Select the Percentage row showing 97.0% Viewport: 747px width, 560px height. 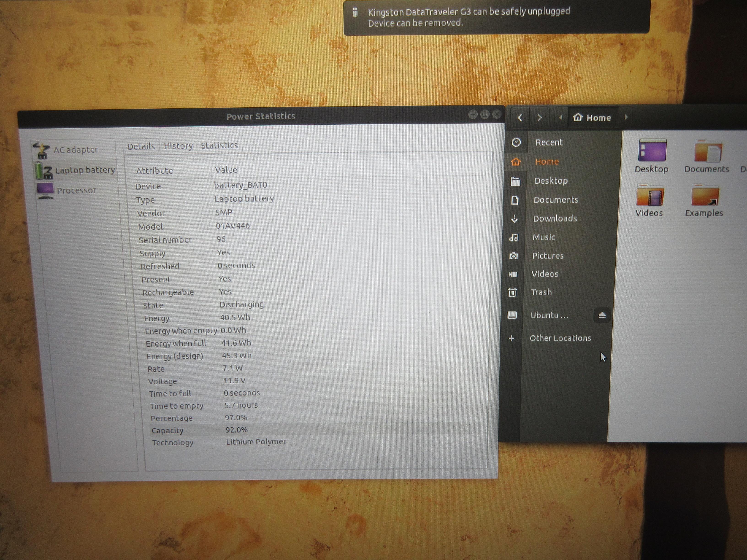coord(314,417)
